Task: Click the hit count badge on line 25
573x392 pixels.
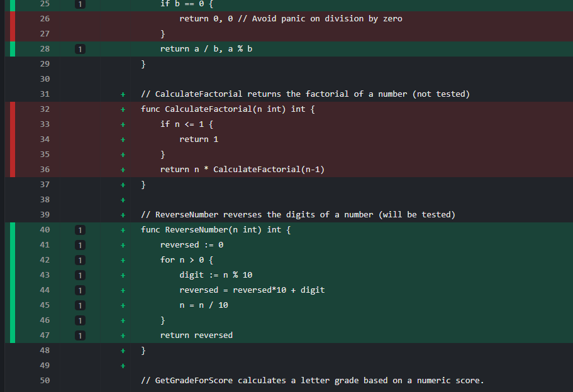Action: pyautogui.click(x=80, y=4)
